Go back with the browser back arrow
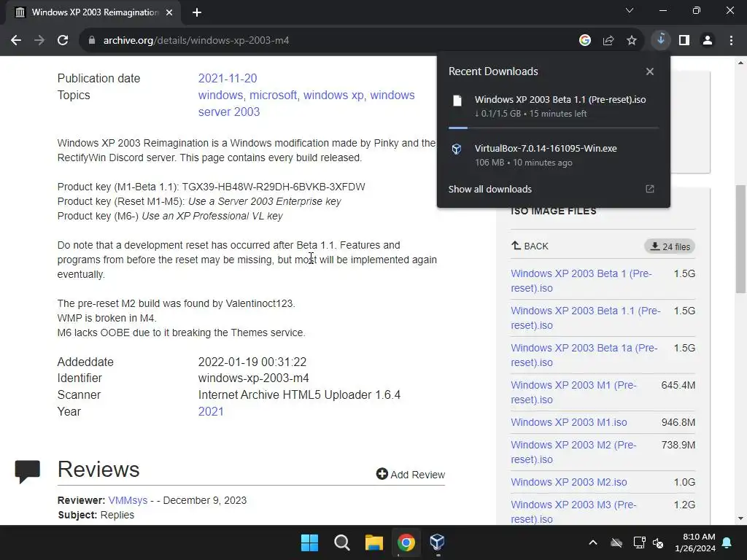 [x=16, y=41]
